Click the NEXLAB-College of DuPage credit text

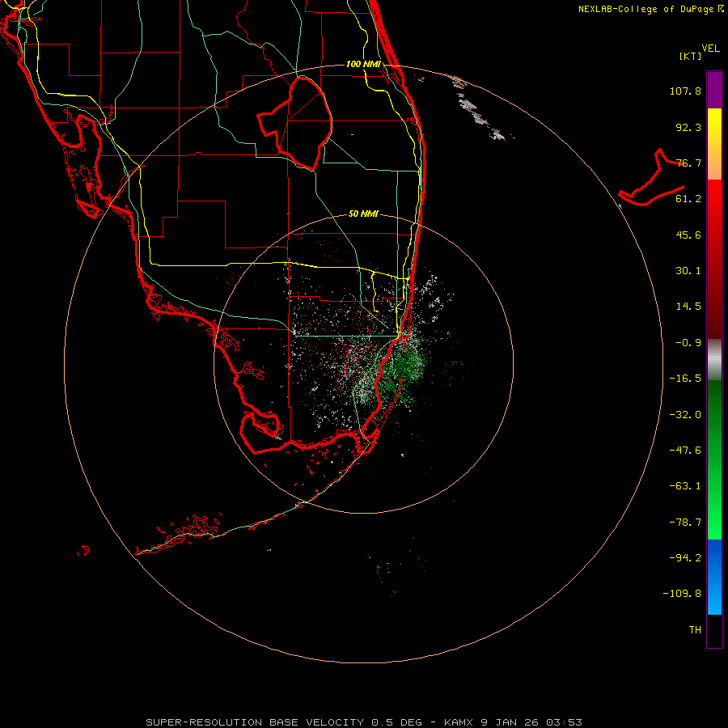645,9
